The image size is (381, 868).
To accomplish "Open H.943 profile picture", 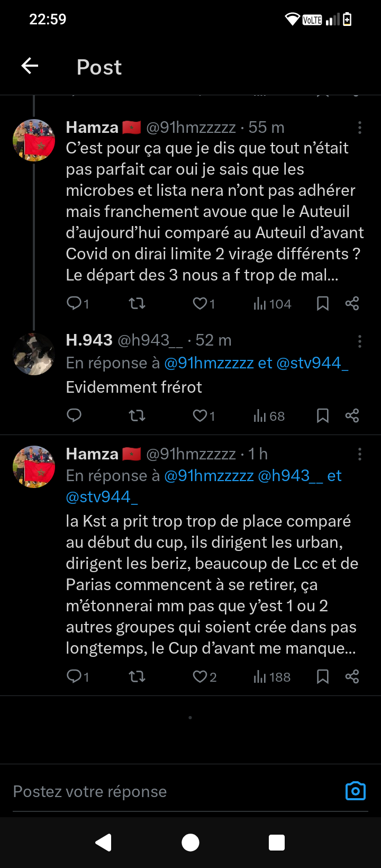I will (x=34, y=354).
